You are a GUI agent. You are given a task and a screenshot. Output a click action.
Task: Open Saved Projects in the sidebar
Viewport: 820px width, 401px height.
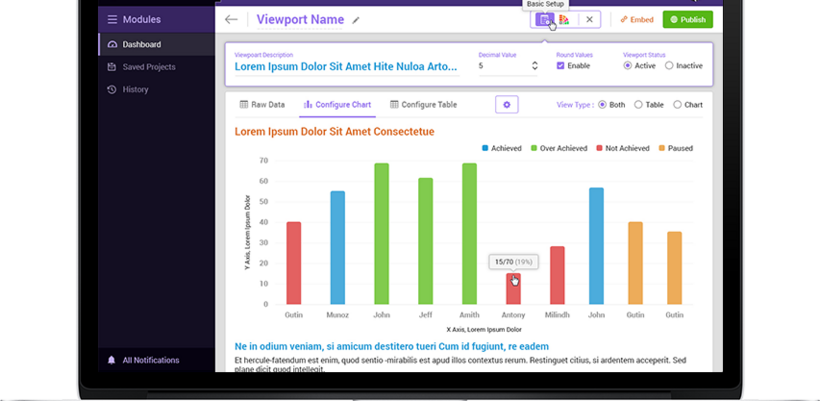tap(156, 67)
